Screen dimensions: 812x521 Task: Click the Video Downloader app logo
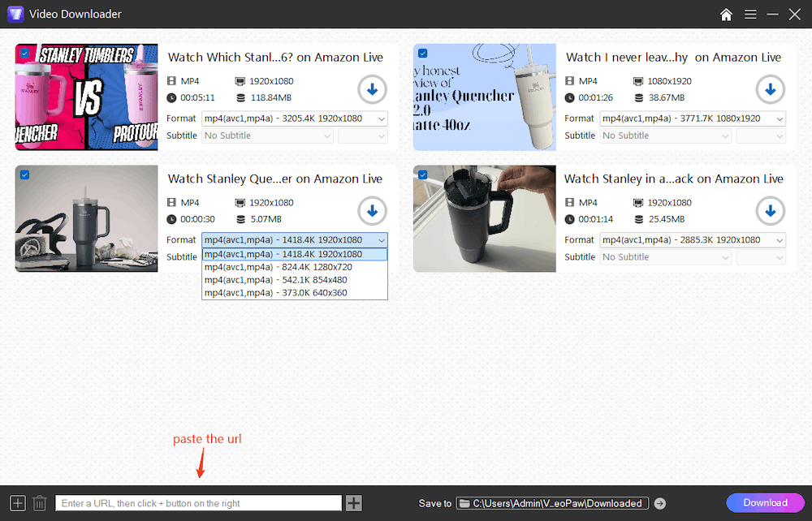[15, 14]
